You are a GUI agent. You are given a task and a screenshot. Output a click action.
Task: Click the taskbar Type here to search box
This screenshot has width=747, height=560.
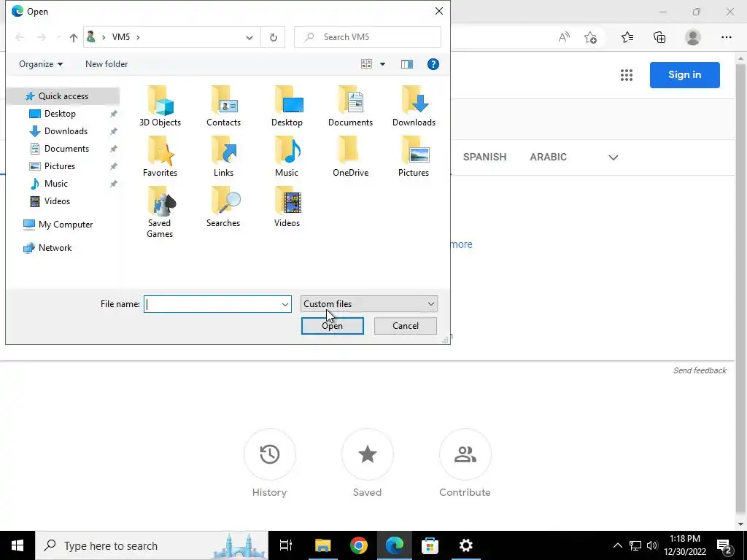click(152, 545)
